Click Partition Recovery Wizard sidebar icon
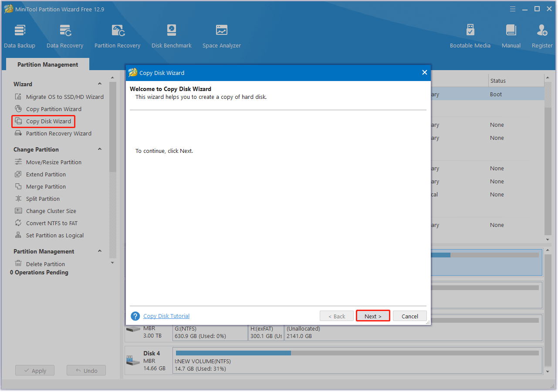This screenshot has width=558, height=392. tap(18, 133)
